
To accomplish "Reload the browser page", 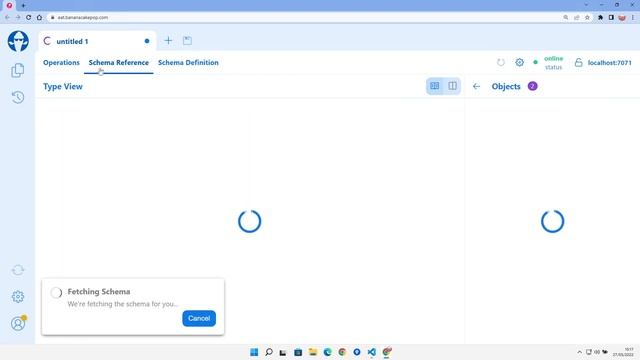I will pos(29,18).
